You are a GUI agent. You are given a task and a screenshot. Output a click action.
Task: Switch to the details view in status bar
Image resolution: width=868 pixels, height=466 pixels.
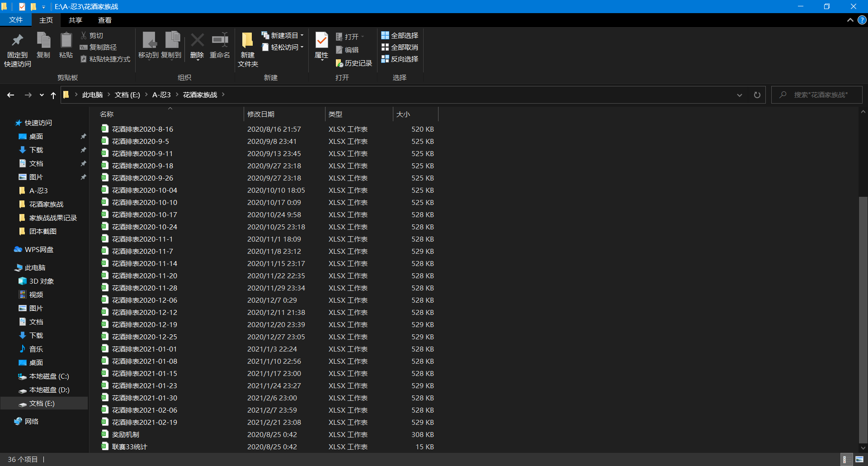pos(845,459)
